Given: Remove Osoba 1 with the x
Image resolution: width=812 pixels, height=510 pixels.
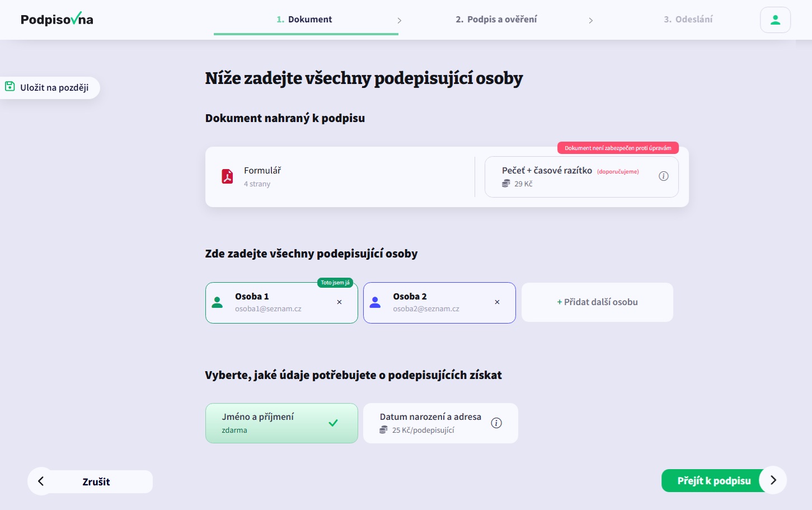Looking at the screenshot, I should click(339, 302).
